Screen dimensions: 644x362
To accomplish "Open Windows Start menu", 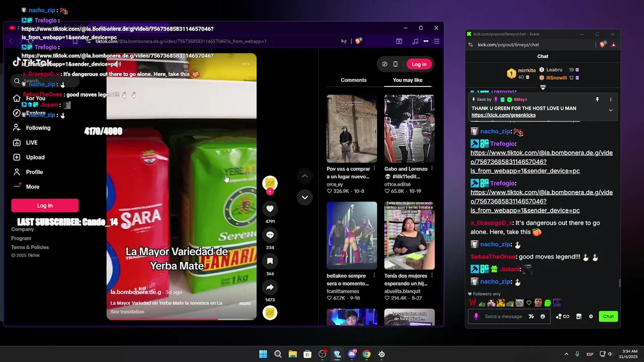I will 263,354.
